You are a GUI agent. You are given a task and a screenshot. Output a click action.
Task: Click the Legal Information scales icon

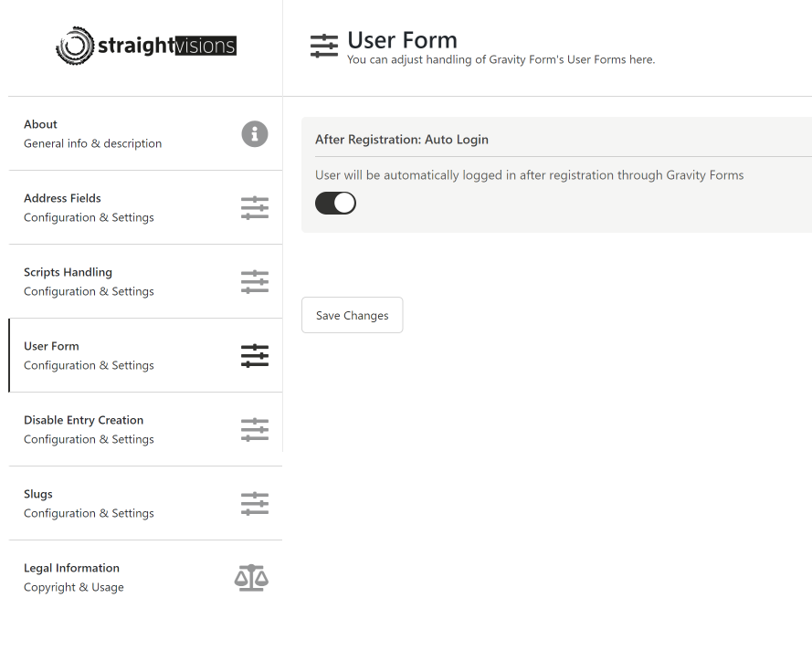pyautogui.click(x=251, y=578)
